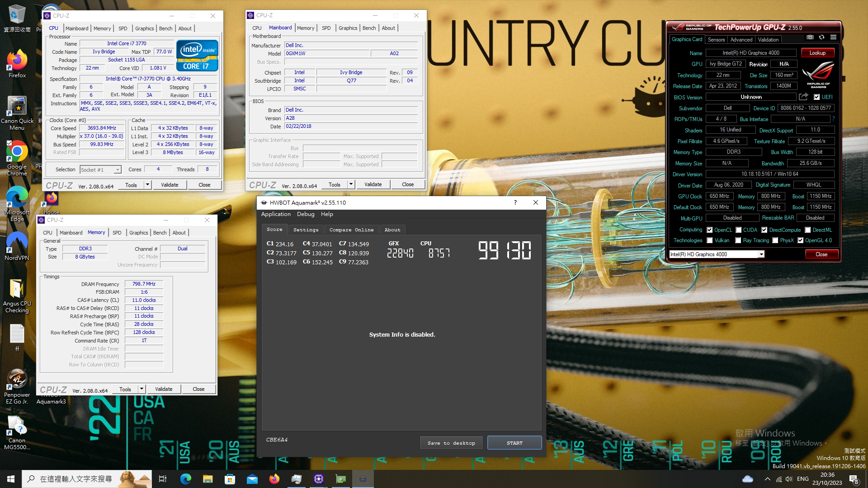868x488 pixels.
Task: Click CPU-Z icon in the taskbar
Action: coord(319,479)
